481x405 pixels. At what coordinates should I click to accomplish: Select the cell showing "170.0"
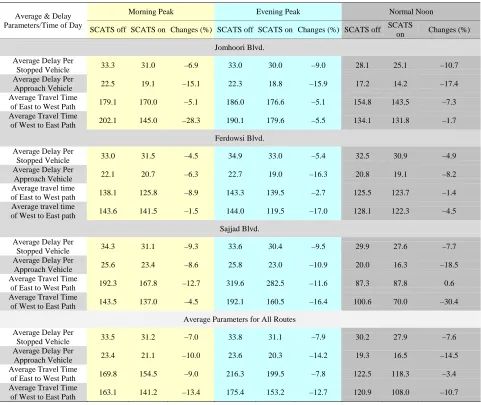point(148,102)
